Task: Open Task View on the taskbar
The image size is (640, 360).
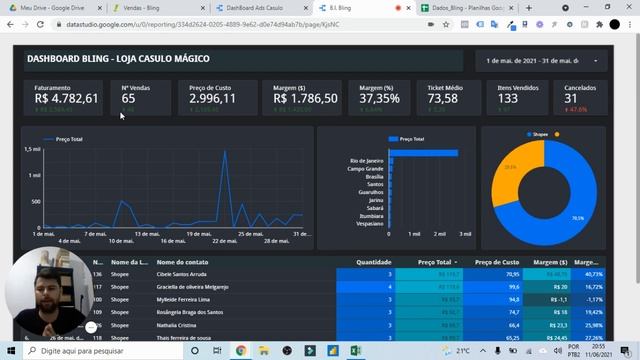Action: [x=217, y=351]
